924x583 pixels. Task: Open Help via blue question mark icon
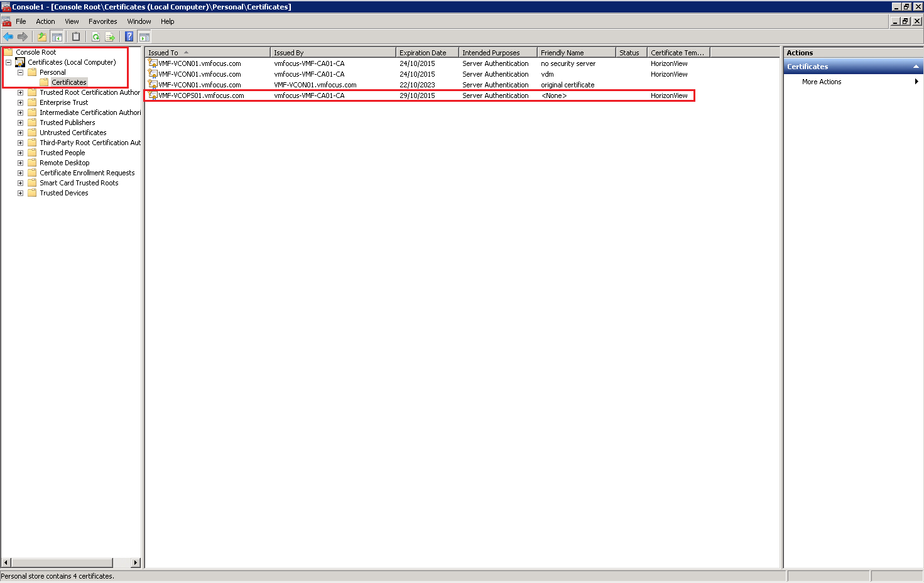pos(129,37)
